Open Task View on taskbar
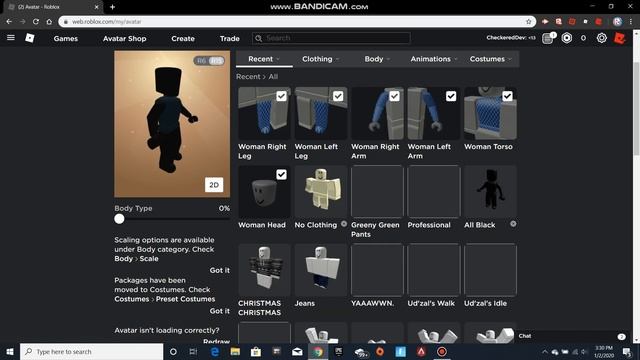 pos(193,351)
